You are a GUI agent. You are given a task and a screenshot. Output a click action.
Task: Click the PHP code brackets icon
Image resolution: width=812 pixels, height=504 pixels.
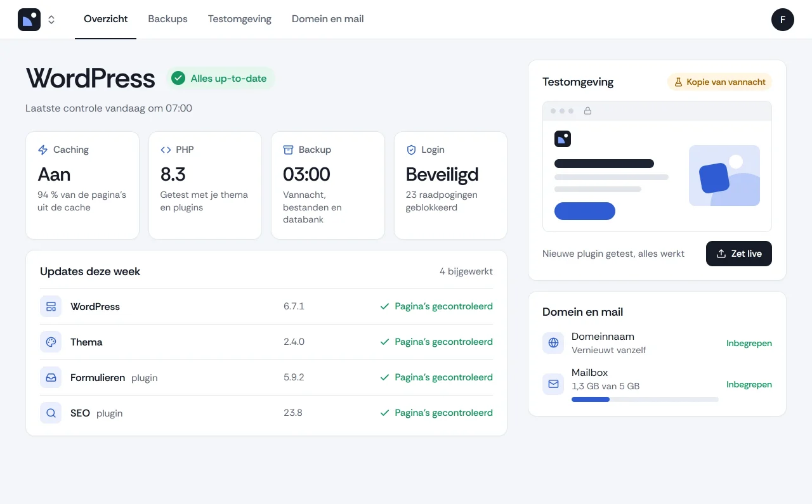(x=166, y=150)
